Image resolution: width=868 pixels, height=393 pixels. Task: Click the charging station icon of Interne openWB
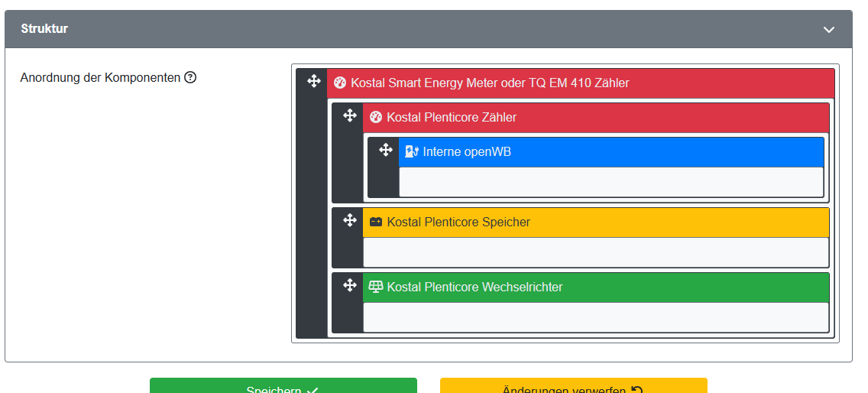[x=412, y=151]
